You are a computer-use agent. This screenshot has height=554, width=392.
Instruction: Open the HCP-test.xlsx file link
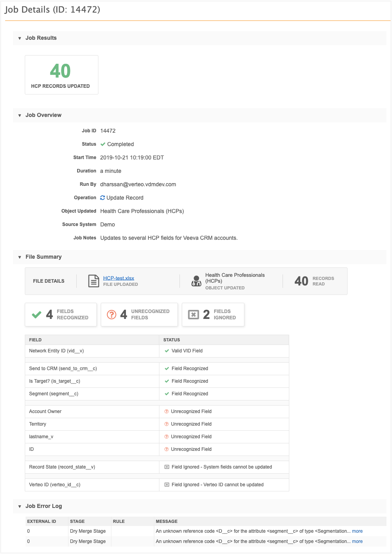pos(118,278)
